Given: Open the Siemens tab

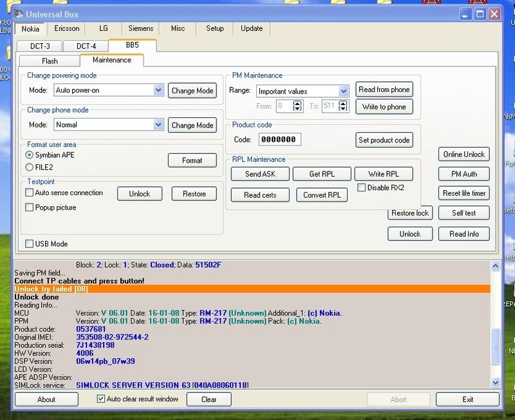Looking at the screenshot, I should pyautogui.click(x=140, y=28).
